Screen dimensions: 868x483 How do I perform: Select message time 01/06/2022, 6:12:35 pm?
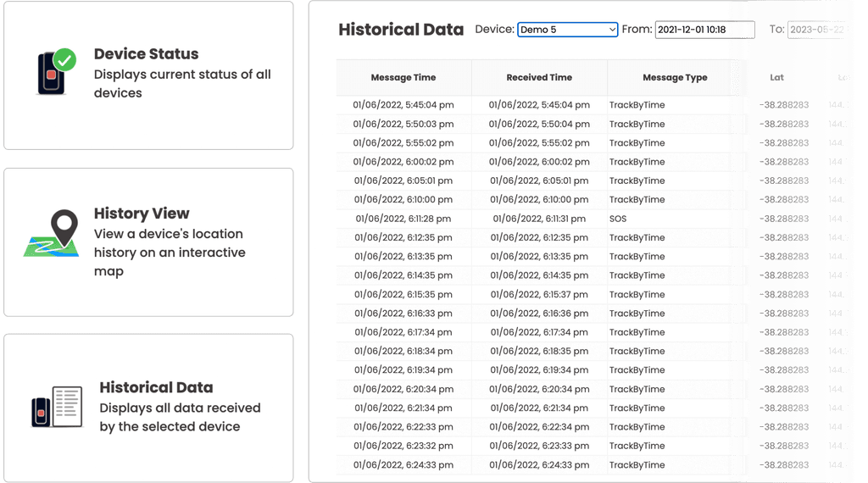pyautogui.click(x=403, y=237)
